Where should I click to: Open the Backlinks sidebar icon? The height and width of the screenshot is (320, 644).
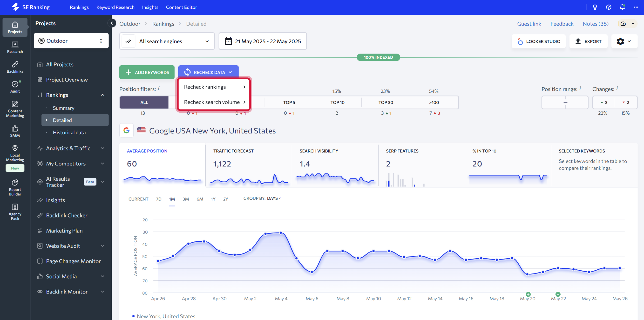[15, 67]
